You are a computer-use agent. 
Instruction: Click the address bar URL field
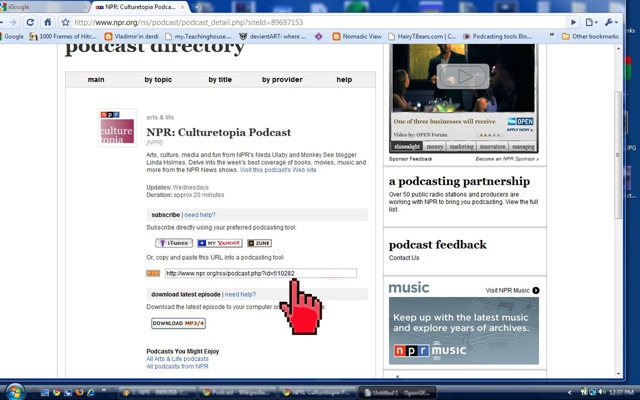[x=318, y=22]
